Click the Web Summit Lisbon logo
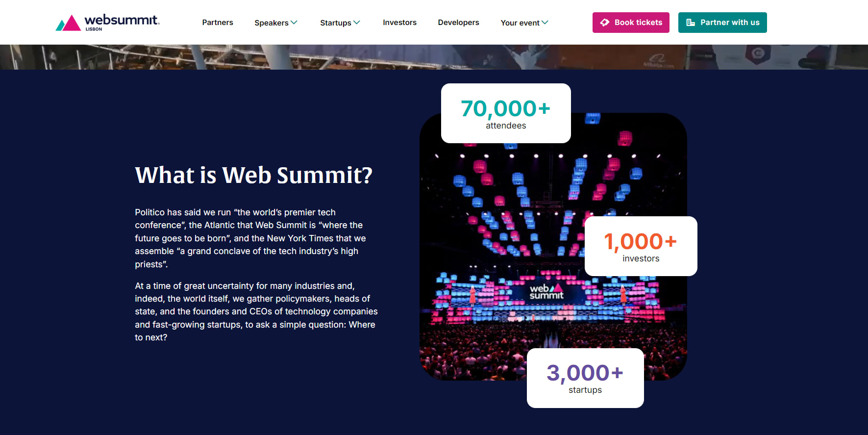Screen dimensions: 868x435 pyautogui.click(x=107, y=23)
